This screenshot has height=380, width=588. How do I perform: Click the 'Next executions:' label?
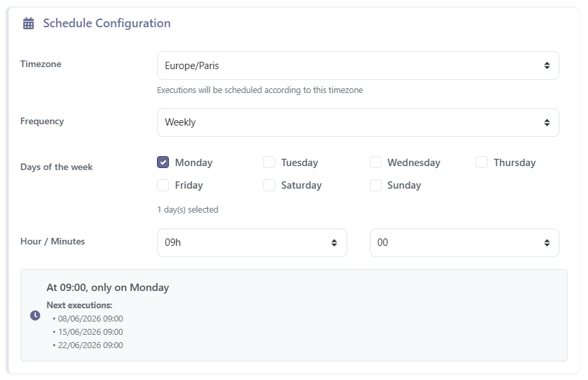click(x=80, y=305)
